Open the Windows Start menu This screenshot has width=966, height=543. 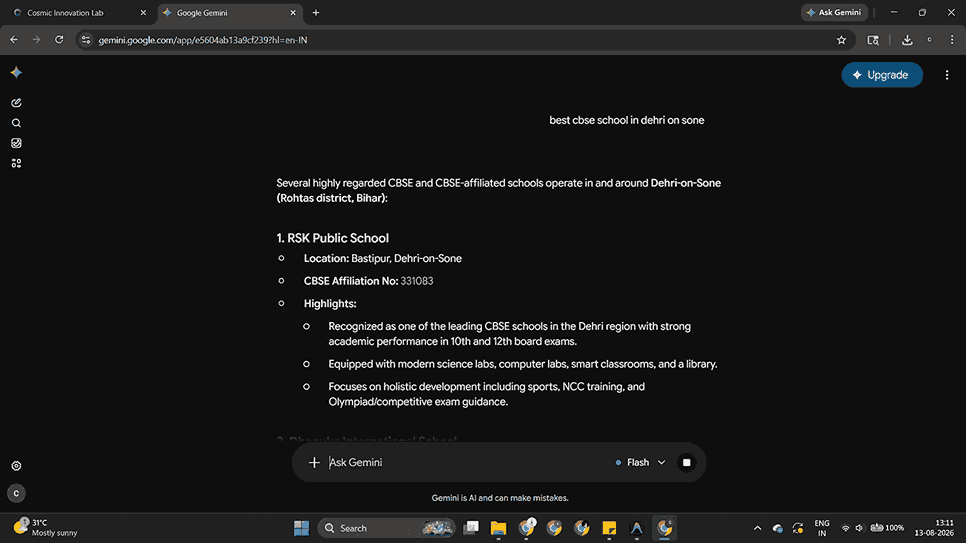click(x=301, y=528)
